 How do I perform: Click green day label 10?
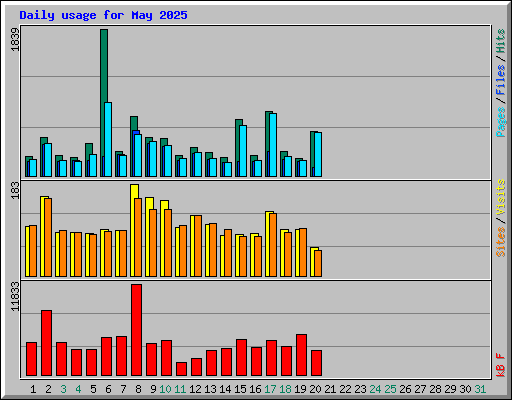coord(165,389)
